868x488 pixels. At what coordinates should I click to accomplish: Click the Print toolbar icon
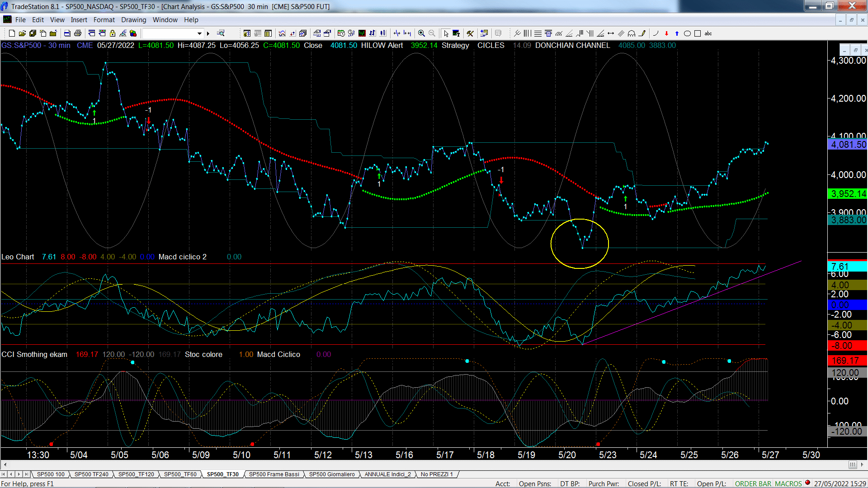(x=78, y=33)
